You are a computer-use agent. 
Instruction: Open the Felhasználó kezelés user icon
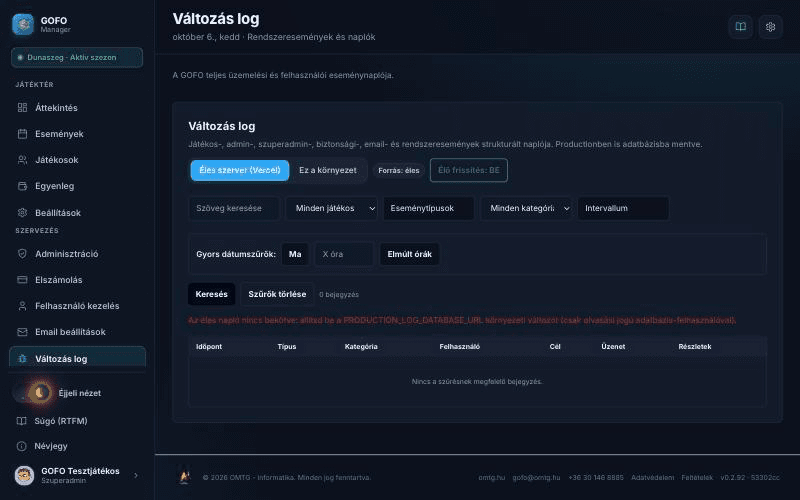pos(22,306)
